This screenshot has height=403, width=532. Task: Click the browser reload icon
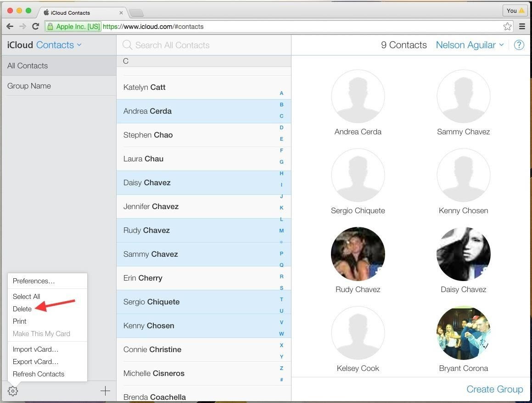[35, 27]
